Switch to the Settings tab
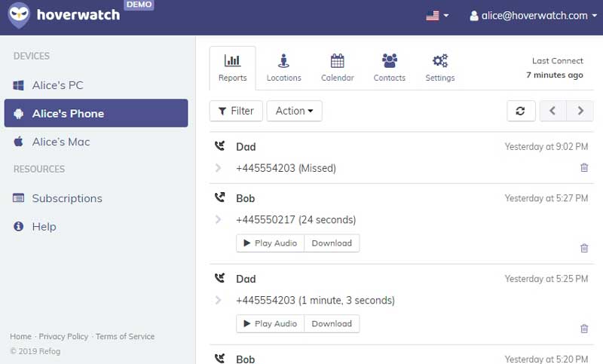The width and height of the screenshot is (603, 364). [440, 68]
